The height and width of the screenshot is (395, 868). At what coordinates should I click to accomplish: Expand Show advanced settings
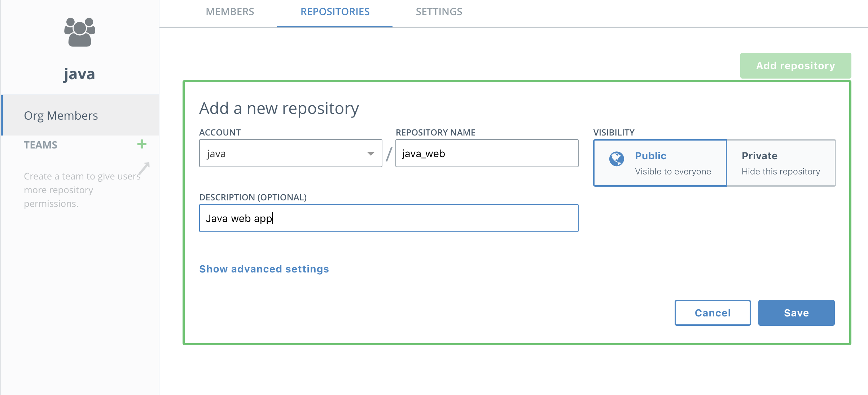coord(264,269)
